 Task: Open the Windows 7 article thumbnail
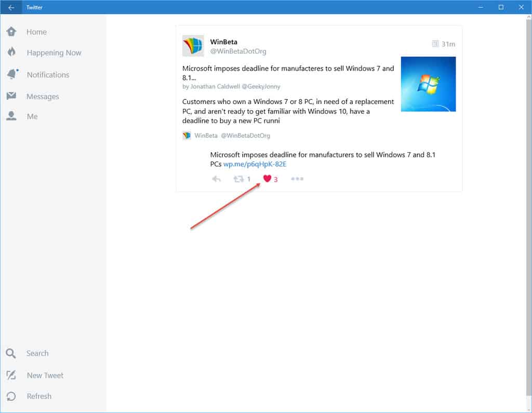click(x=428, y=84)
